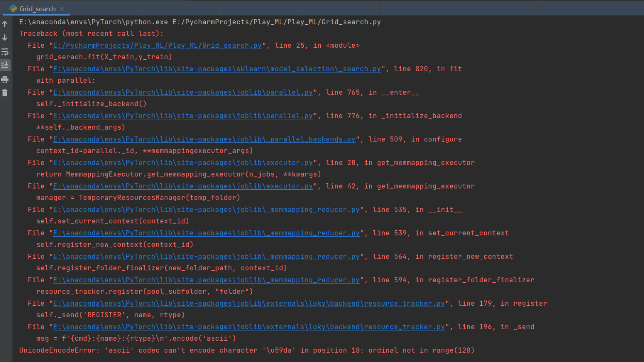Click the UnicodeEncodeError message line
Image resolution: width=644 pixels, height=362 pixels.
247,350
